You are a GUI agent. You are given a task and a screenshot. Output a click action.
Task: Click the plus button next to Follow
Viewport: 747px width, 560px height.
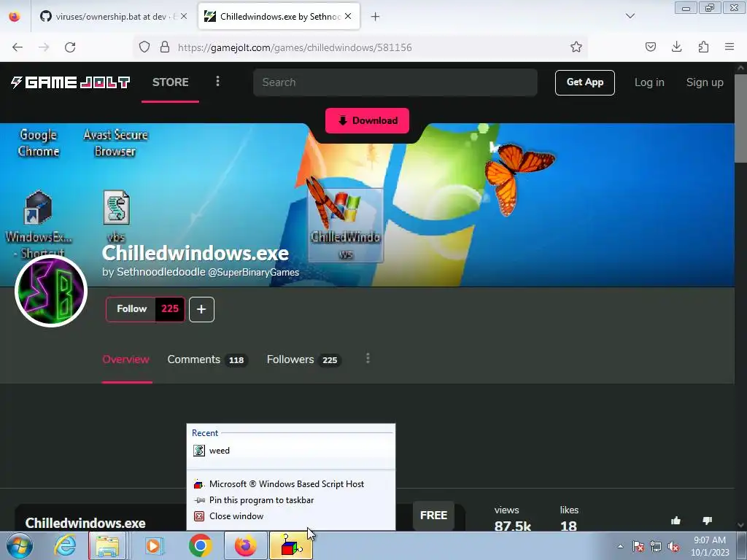[201, 309]
